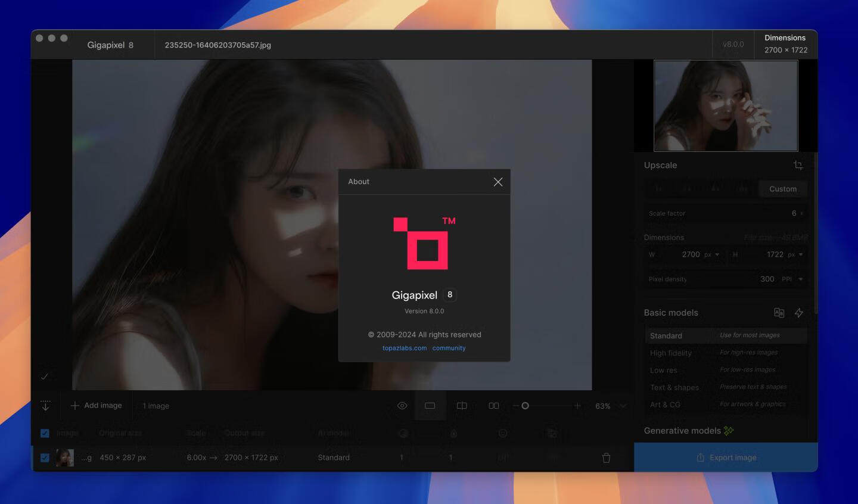Click the Gigapixel 8 title
Image resolution: width=858 pixels, height=504 pixels.
pos(110,45)
